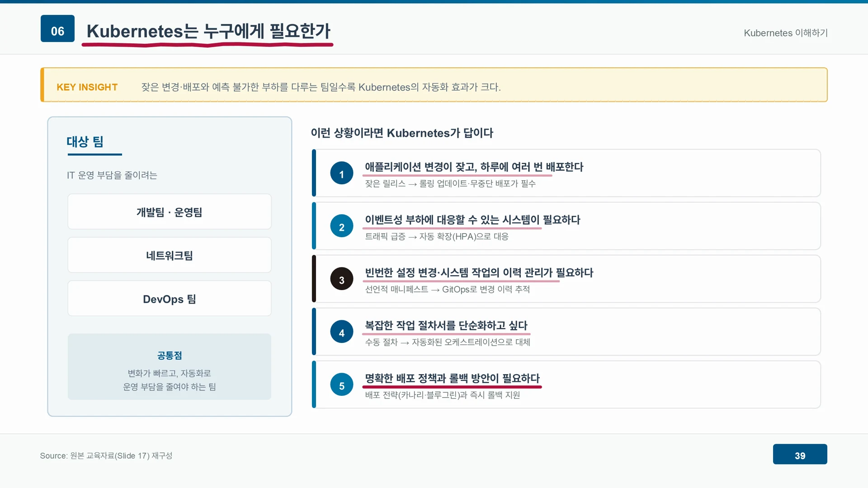Click subtext 트래픽 급증 → 자동 확장(HPA)으로 대응

[437, 236]
